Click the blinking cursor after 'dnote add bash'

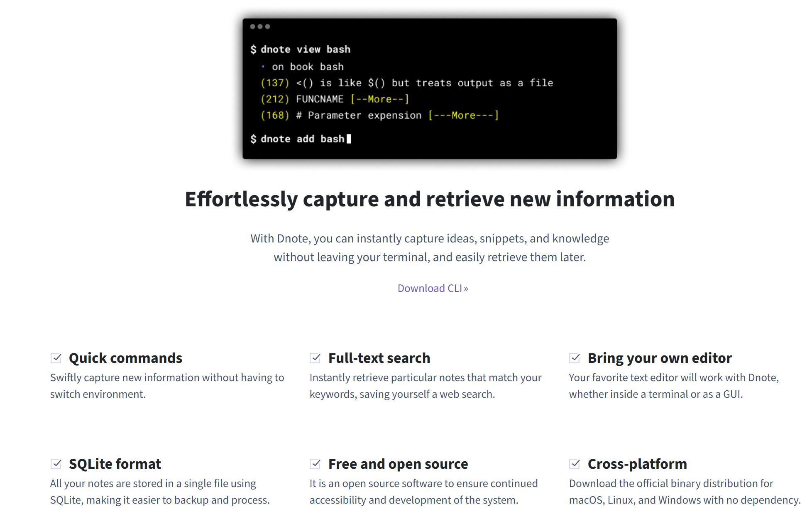click(x=349, y=139)
